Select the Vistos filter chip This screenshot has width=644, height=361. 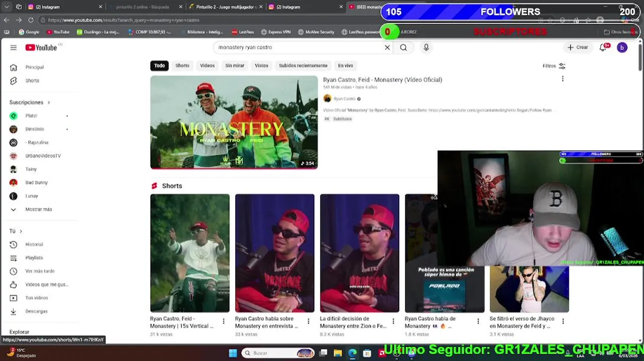pyautogui.click(x=261, y=66)
